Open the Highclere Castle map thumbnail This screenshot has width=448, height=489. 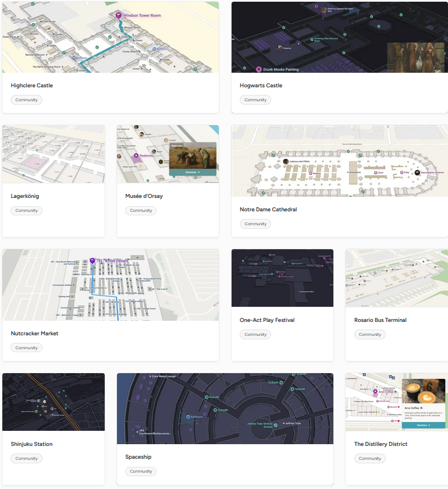coord(111,37)
